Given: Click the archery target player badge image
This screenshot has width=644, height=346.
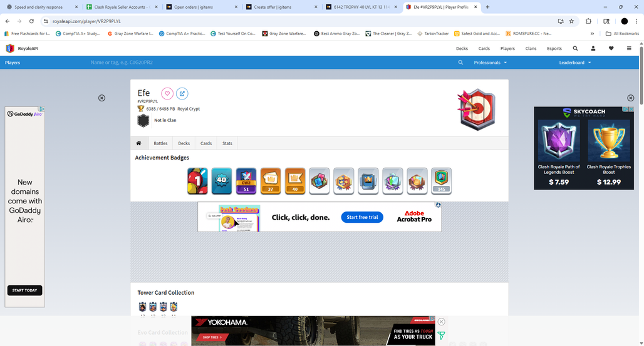Looking at the screenshot, I should coord(476,109).
